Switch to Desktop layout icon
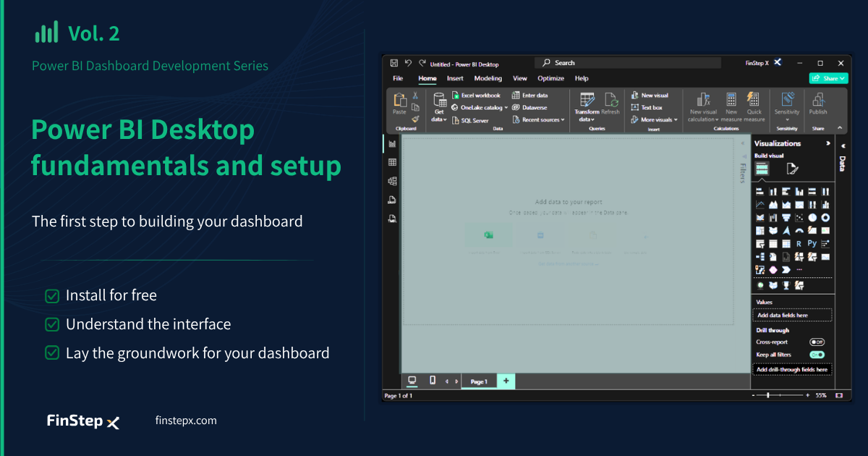Viewport: 868px width, 456px height. pos(412,380)
